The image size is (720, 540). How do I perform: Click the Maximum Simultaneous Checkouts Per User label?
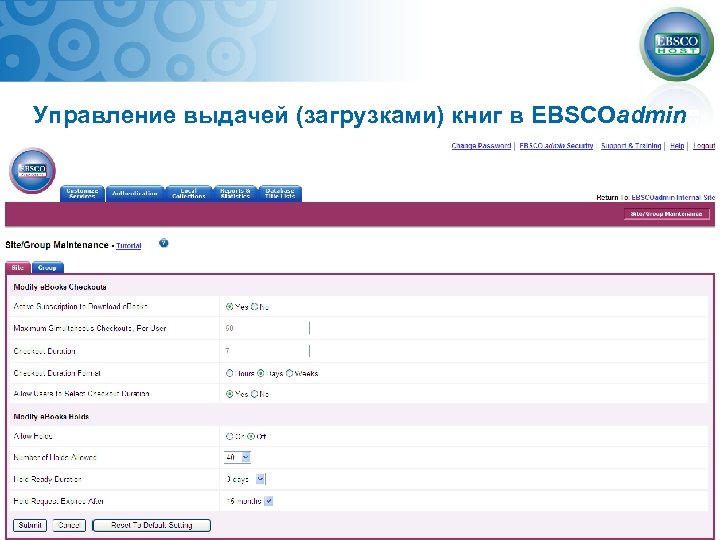click(x=90, y=328)
